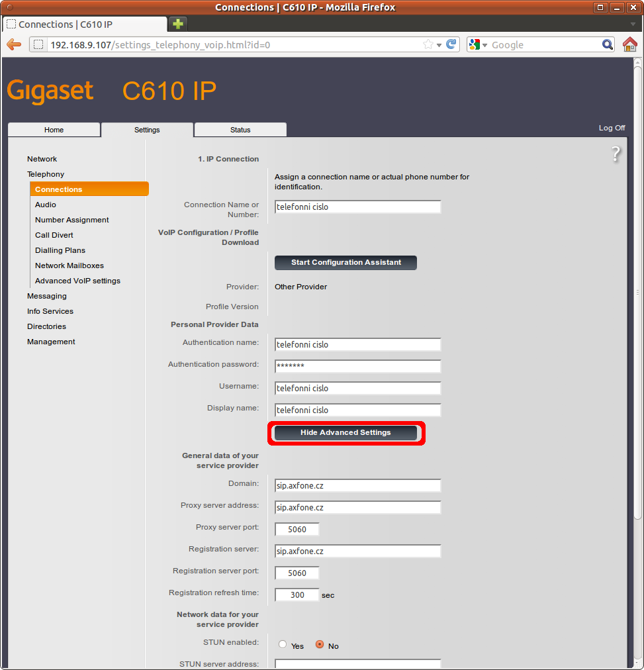Click Start Configuration Assistant button
The height and width of the screenshot is (670, 644).
[345, 263]
